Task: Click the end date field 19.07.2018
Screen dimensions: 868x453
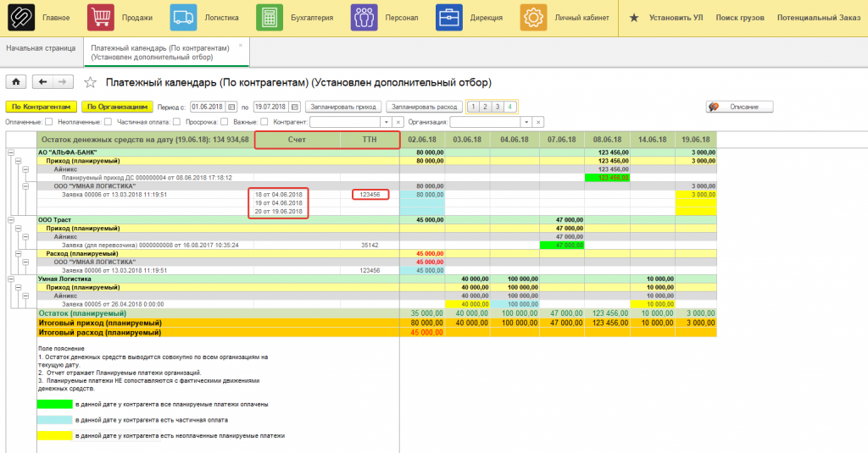Action: 271,107
